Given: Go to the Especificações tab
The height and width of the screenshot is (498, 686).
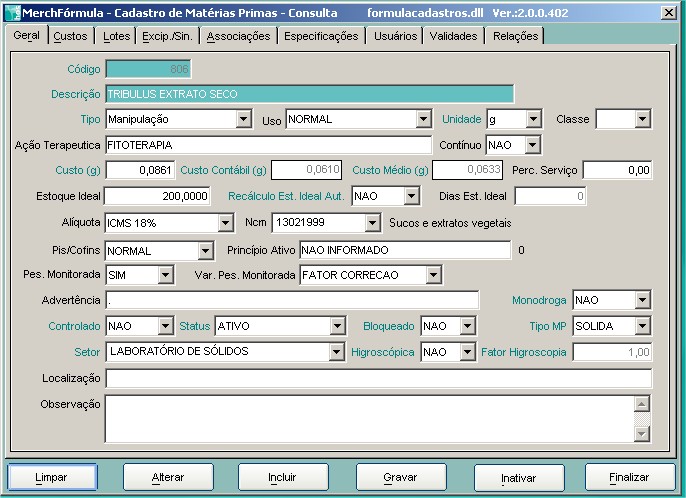Looking at the screenshot, I should point(320,36).
